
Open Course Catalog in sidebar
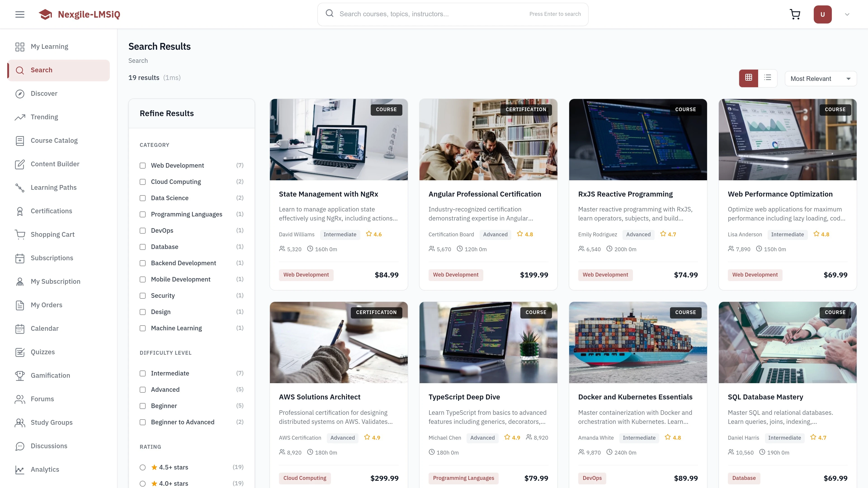tap(59, 141)
